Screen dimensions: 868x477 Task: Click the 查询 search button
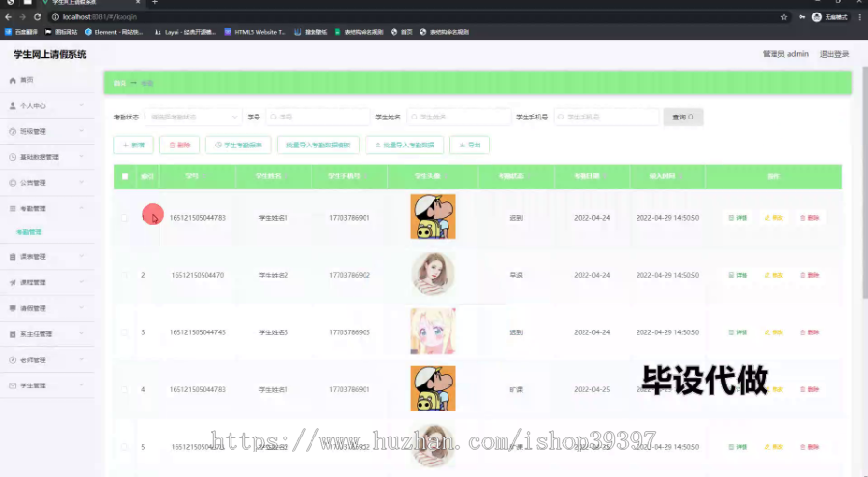pyautogui.click(x=683, y=117)
